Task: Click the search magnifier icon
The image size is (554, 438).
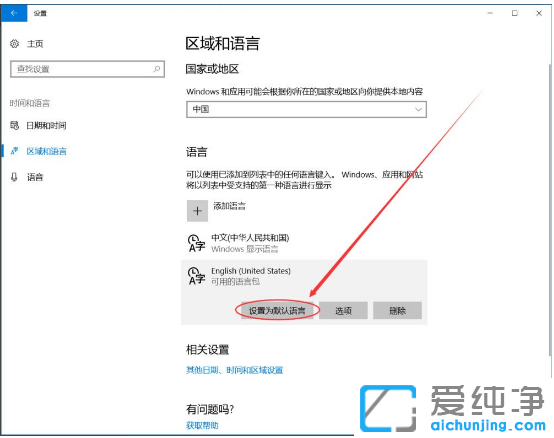Action: (x=157, y=69)
